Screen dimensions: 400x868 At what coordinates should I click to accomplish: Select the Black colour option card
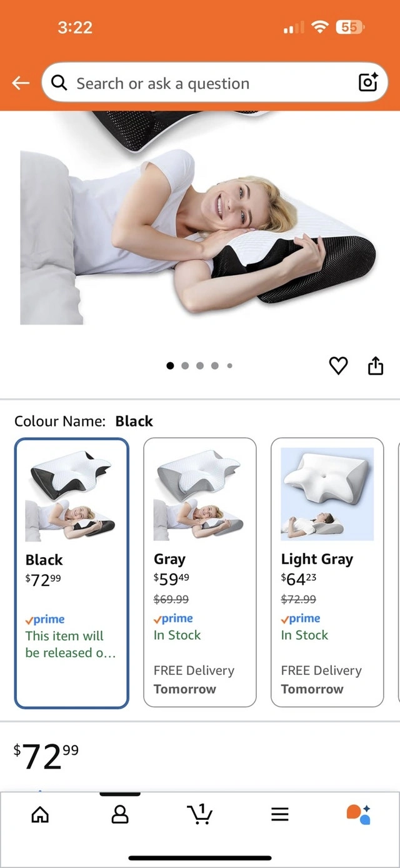(x=72, y=573)
